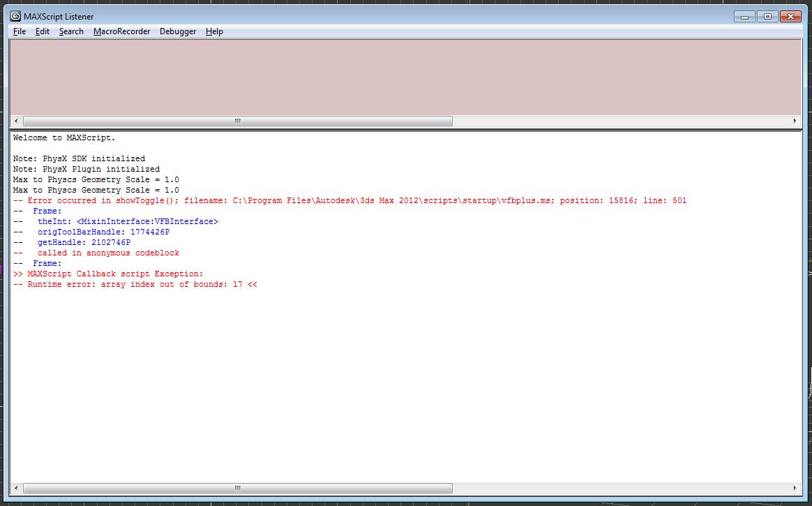Image resolution: width=812 pixels, height=506 pixels.
Task: Maximize the MAXScript Listener window
Action: click(767, 16)
